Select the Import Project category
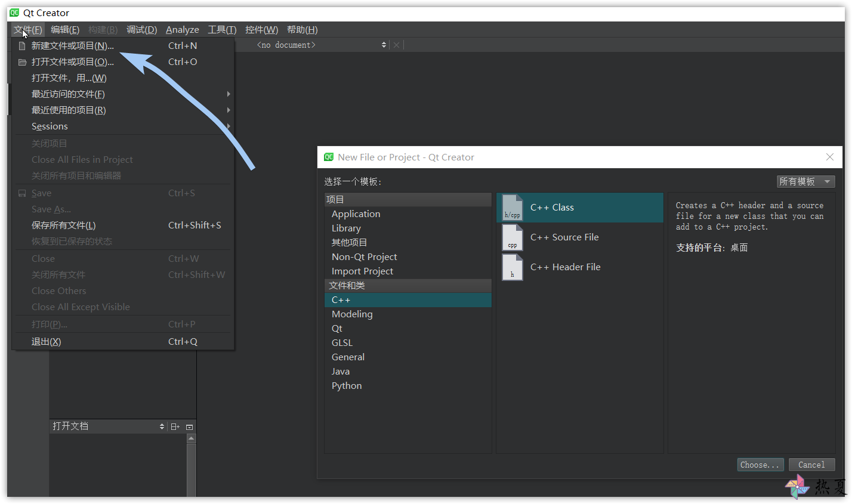852x504 pixels. click(408, 271)
